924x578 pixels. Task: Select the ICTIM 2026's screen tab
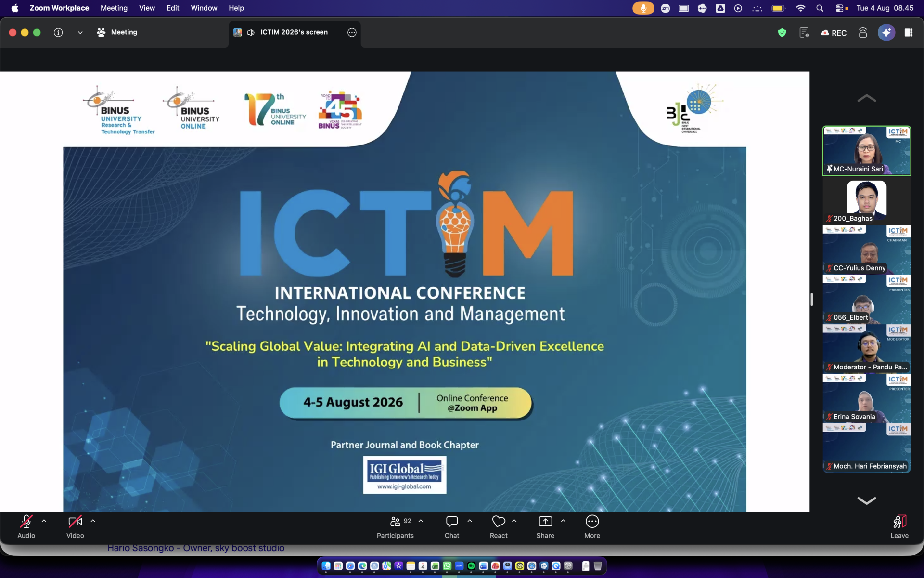point(294,32)
